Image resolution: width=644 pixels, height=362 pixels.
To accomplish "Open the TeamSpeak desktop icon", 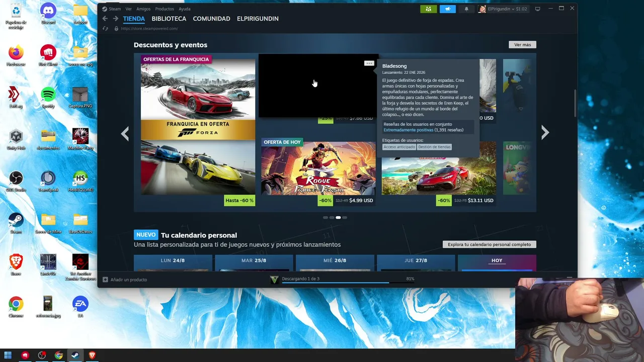I will (x=48, y=181).
